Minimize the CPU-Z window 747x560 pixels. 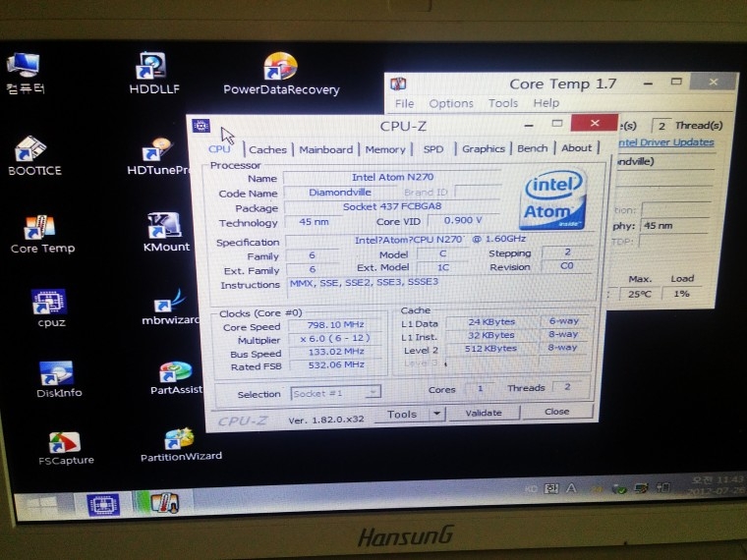click(529, 125)
